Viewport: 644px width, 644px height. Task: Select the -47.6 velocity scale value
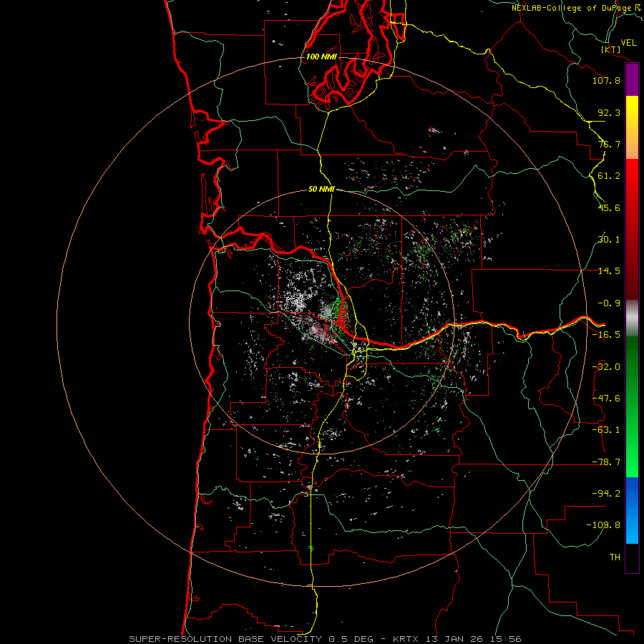click(x=606, y=399)
